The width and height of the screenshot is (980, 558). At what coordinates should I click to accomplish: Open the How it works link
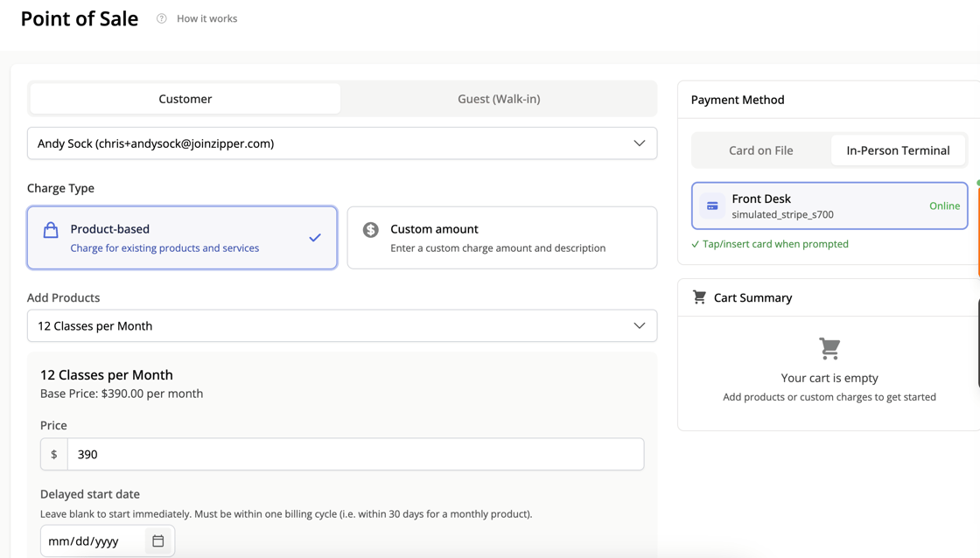point(206,18)
